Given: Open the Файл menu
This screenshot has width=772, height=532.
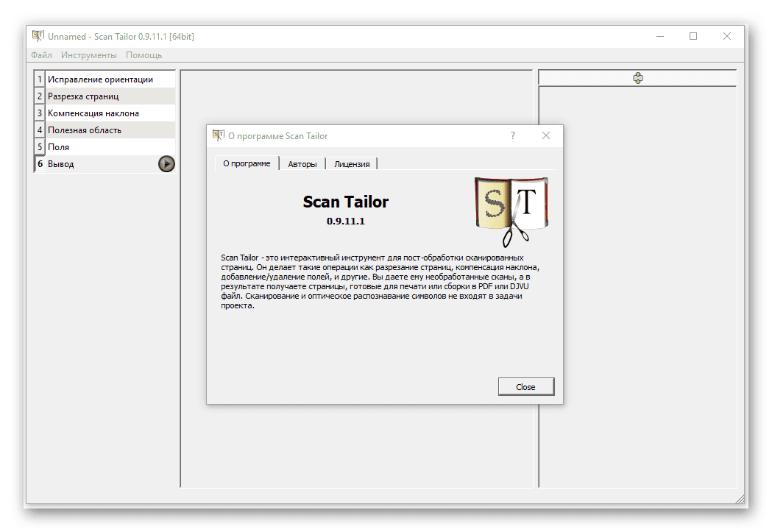Looking at the screenshot, I should coord(41,55).
